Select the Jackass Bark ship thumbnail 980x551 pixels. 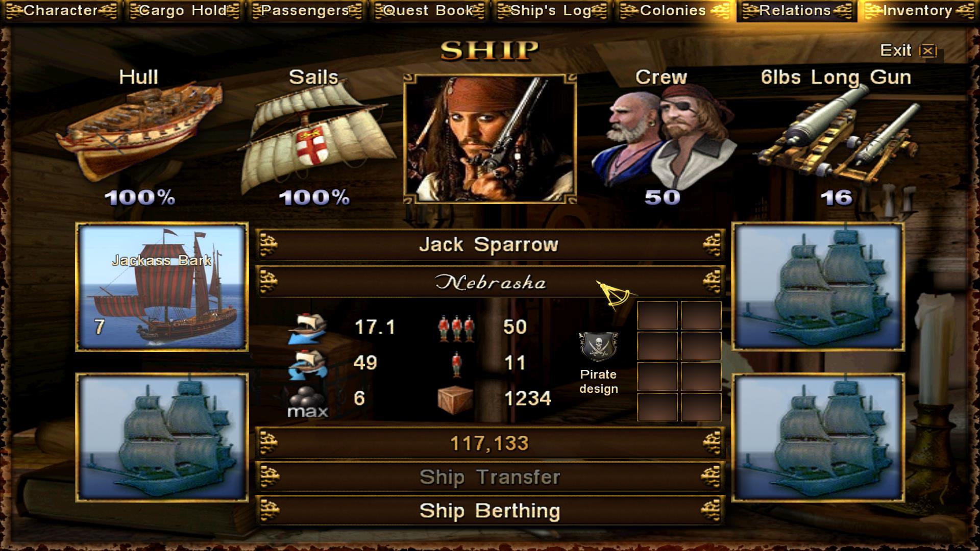click(162, 287)
